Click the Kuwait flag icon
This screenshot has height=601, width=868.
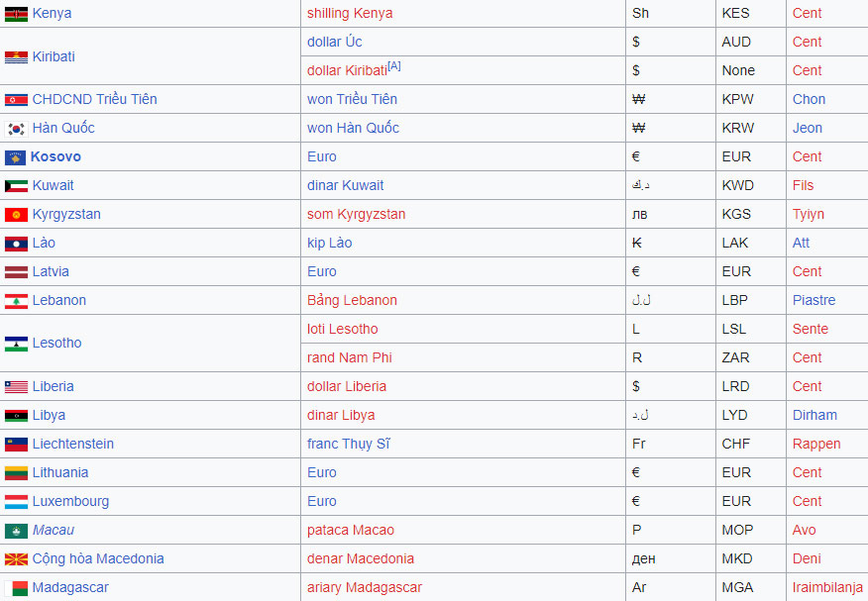point(16,186)
